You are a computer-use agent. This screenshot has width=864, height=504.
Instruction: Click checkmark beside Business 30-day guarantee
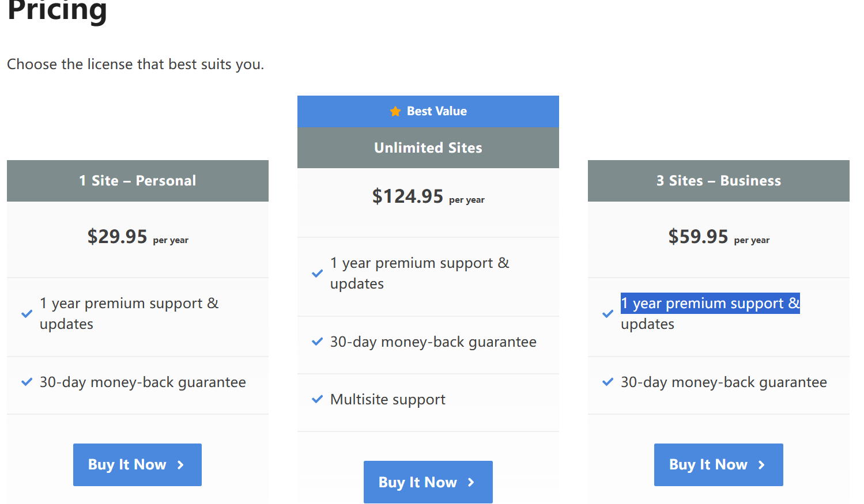coord(608,382)
